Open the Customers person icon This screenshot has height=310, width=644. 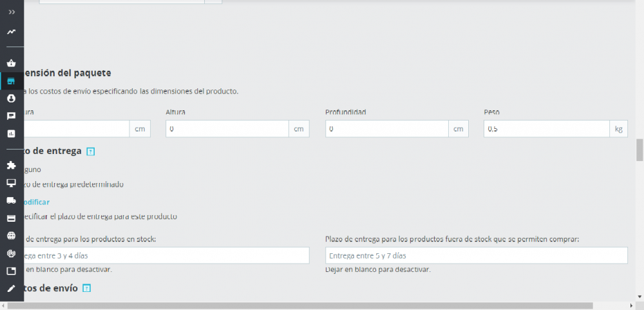pyautogui.click(x=12, y=98)
